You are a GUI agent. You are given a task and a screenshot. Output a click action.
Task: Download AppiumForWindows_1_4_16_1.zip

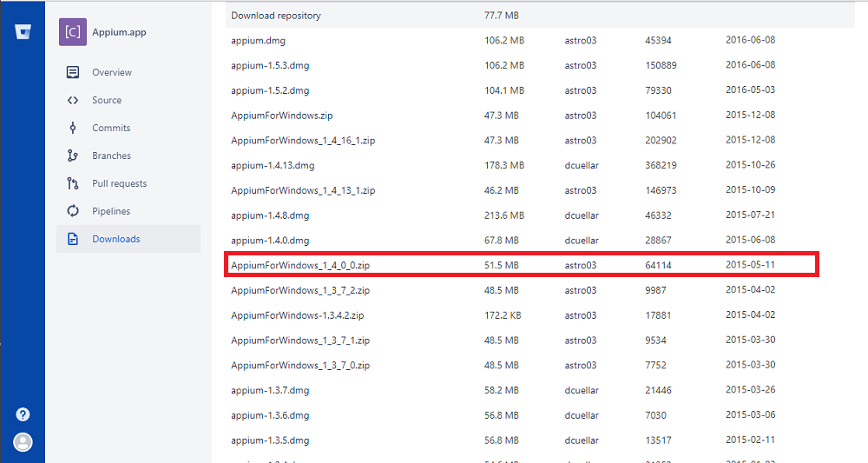303,141
